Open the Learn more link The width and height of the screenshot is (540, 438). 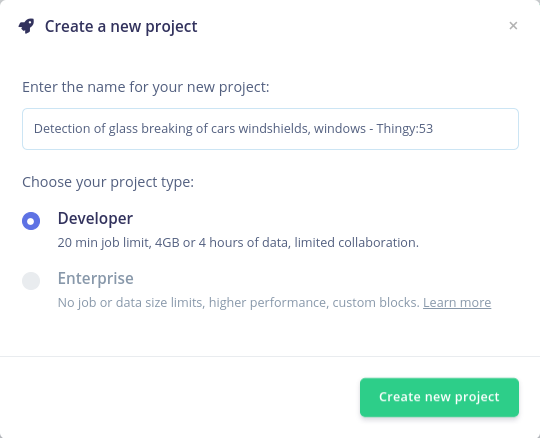(x=457, y=302)
